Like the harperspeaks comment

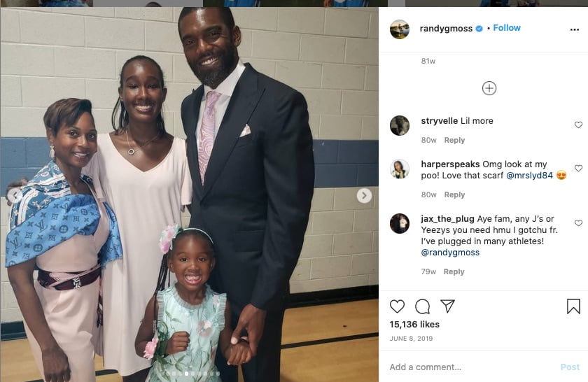(x=578, y=169)
